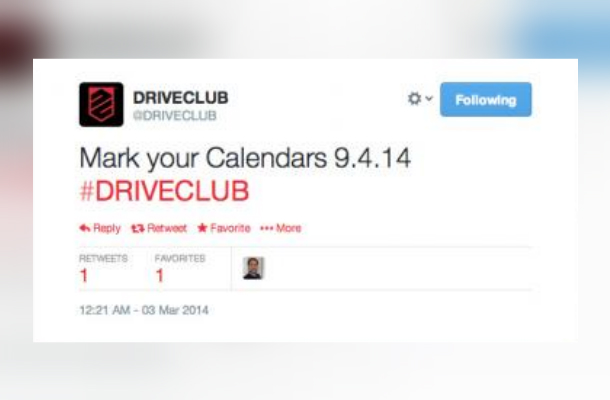Viewport: 610px width, 400px height.
Task: Click the user avatar thumbnail who favorited
Action: point(253,268)
